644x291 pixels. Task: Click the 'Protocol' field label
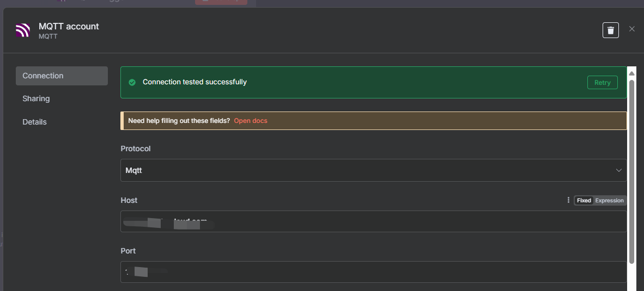pos(136,149)
